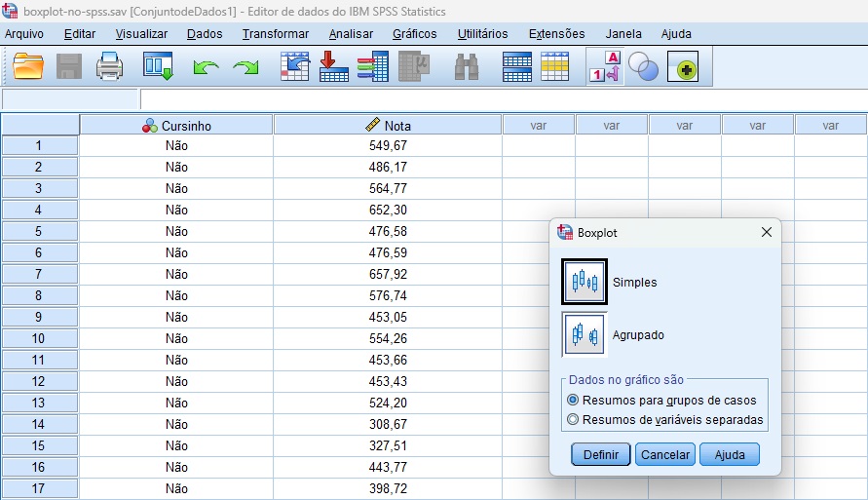868x500 pixels.
Task: Click Go to variable red arrow icon
Action: (334, 66)
